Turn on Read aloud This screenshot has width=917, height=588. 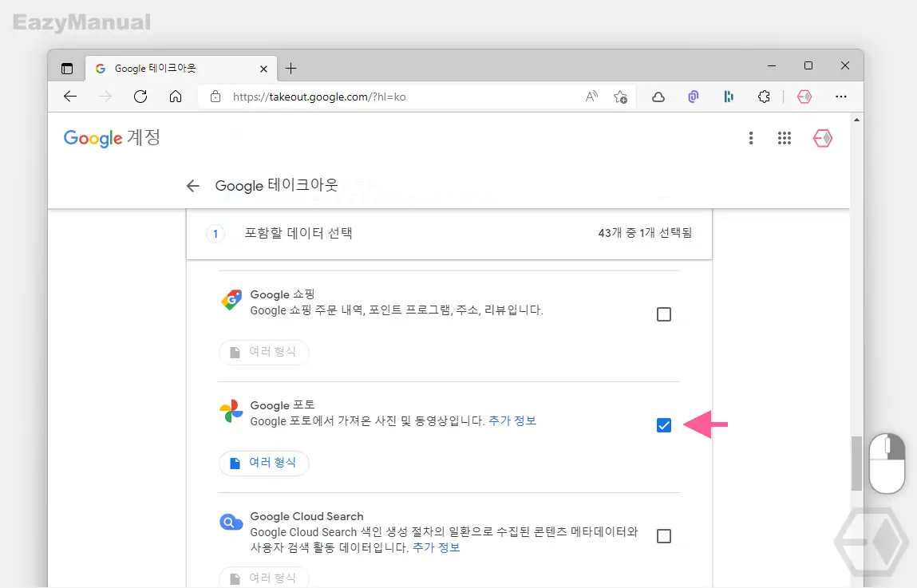click(592, 97)
